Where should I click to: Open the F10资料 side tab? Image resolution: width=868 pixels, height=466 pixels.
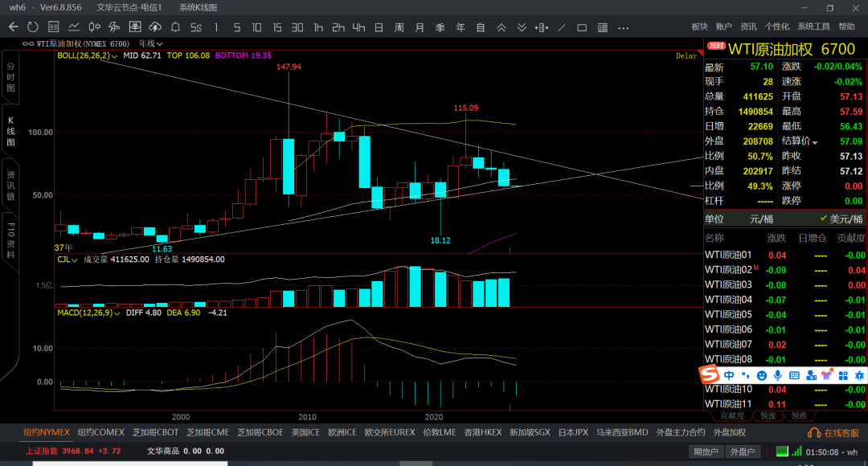(x=10, y=241)
